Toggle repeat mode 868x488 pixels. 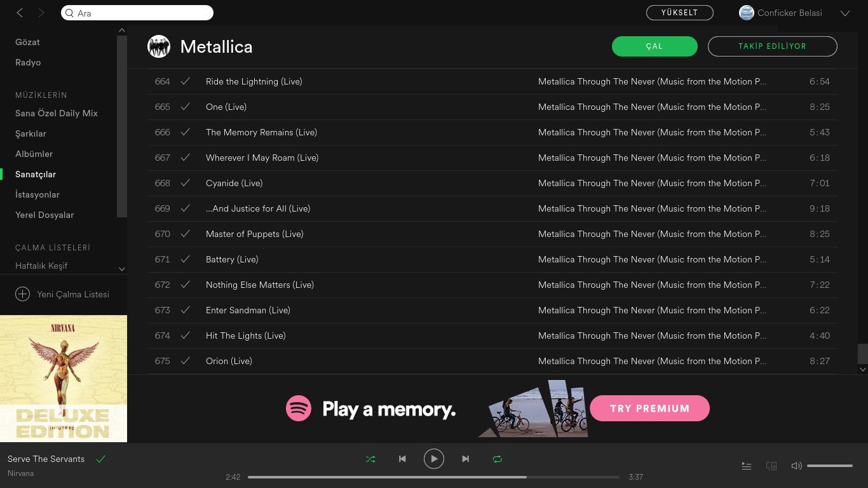click(x=498, y=459)
